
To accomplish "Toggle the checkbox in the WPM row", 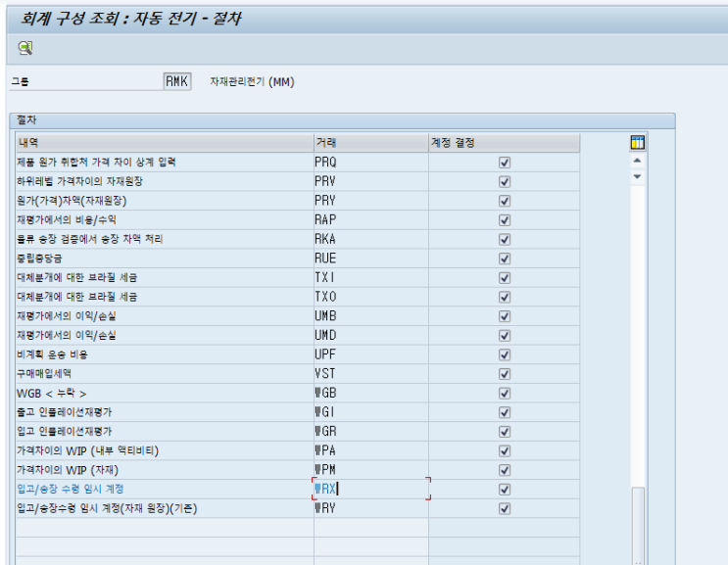I will (505, 470).
